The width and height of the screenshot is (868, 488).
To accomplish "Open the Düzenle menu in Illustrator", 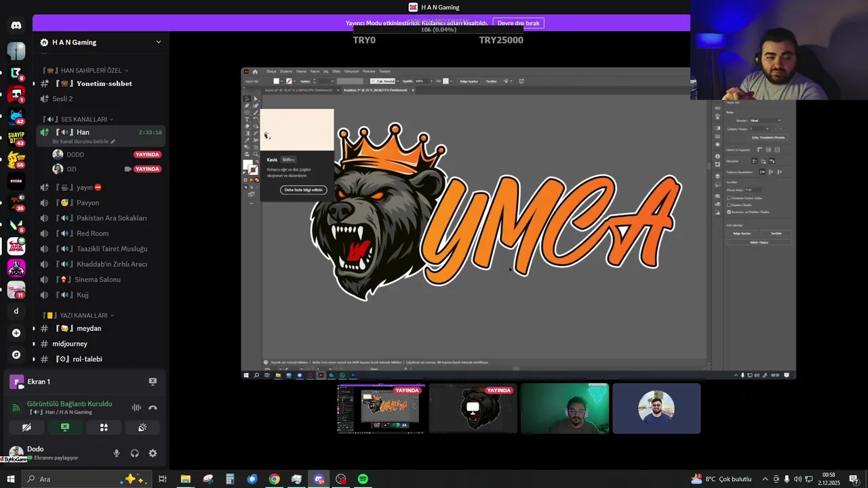I will pyautogui.click(x=285, y=71).
